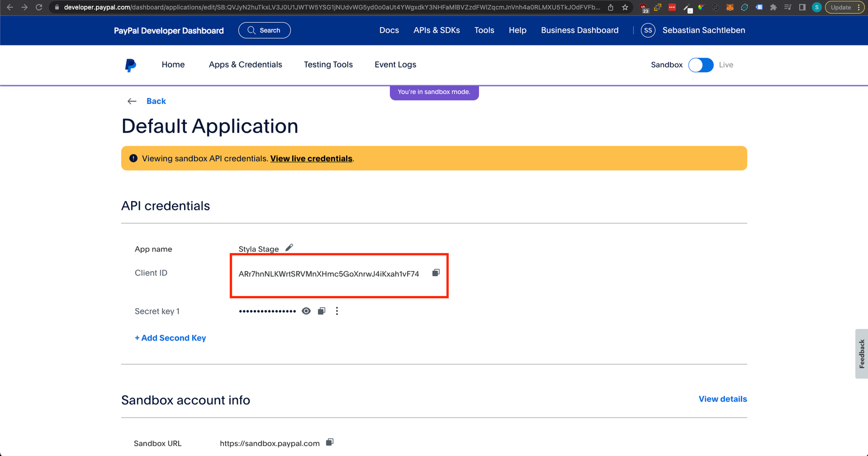This screenshot has width=868, height=456.
Task: Reload the page in browser
Action: coord(39,8)
